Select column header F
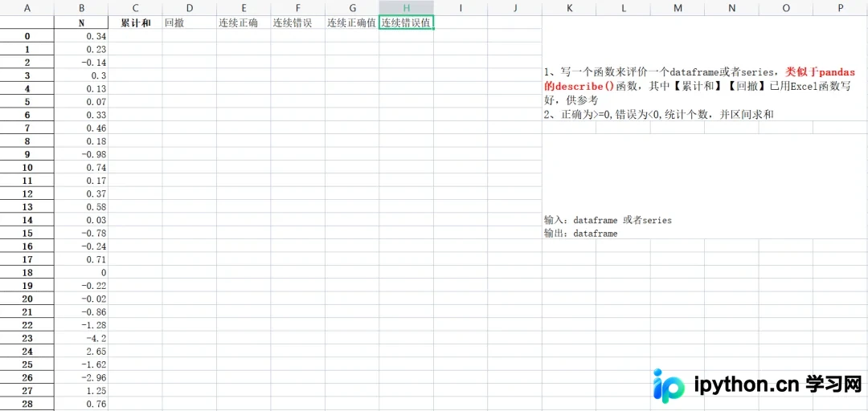Screen dimensions: 868x411 pyautogui.click(x=298, y=8)
